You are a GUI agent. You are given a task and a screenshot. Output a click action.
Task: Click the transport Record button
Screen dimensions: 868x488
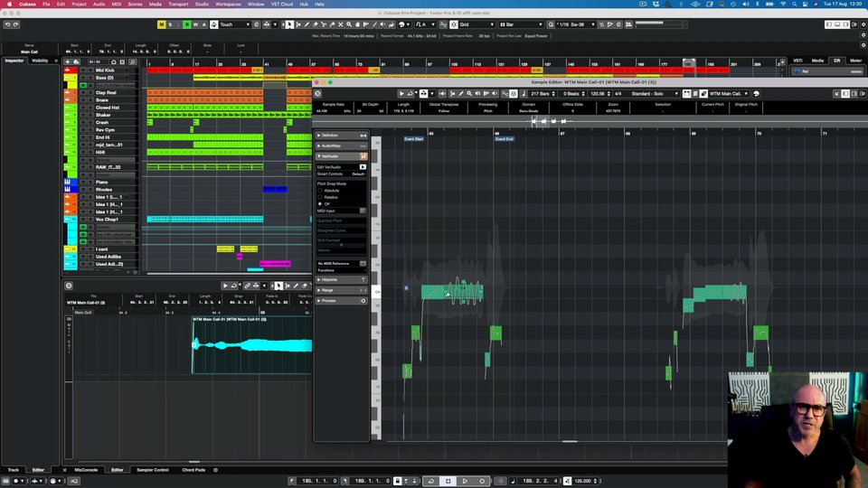point(482,481)
